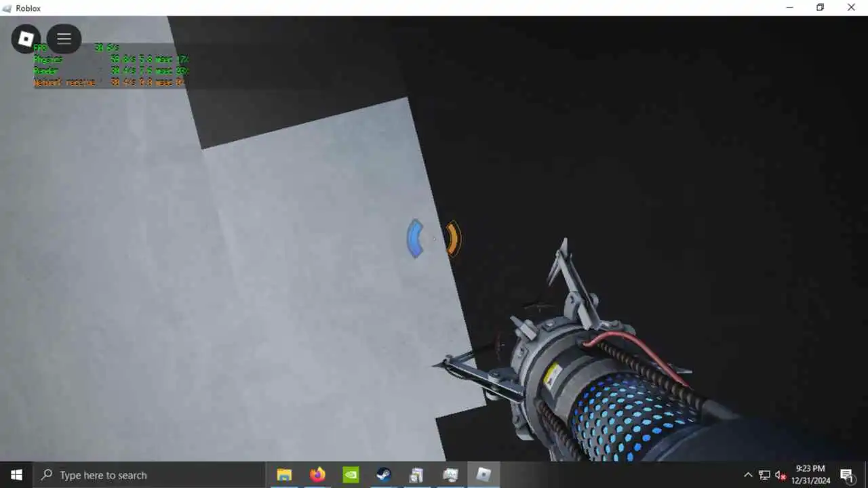Open the notification center icon

pos(846,475)
